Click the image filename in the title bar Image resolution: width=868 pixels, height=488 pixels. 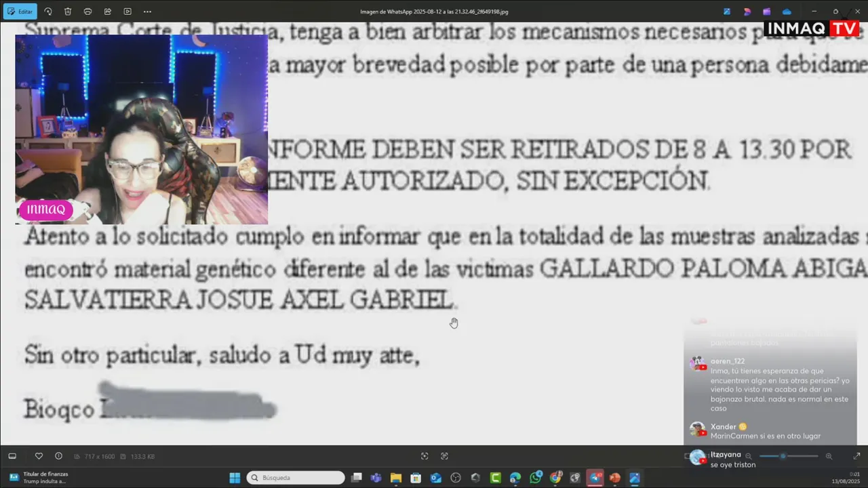coord(434,12)
